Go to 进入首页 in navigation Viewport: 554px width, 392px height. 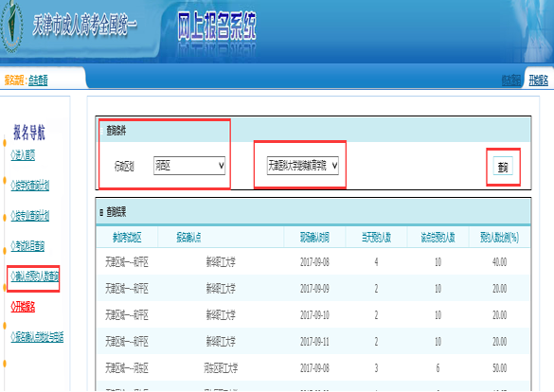[x=23, y=154]
